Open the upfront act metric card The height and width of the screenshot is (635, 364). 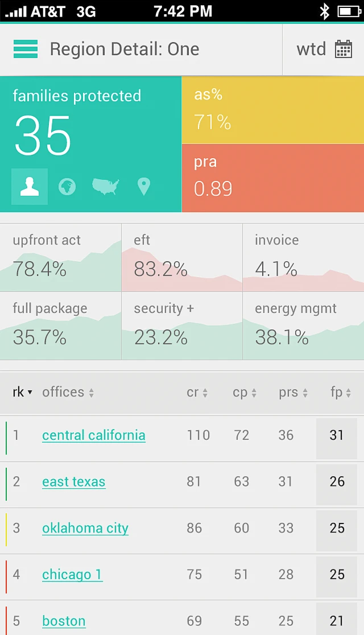pyautogui.click(x=61, y=258)
